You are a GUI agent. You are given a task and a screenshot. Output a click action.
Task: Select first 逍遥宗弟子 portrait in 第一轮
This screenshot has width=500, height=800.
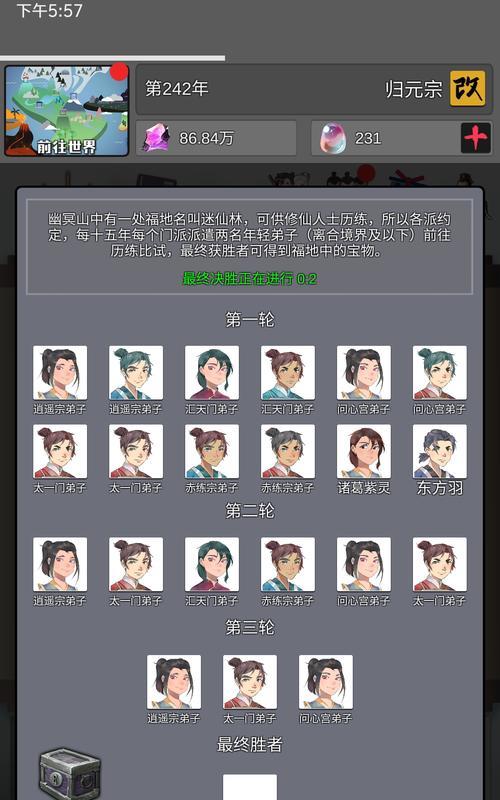60,372
